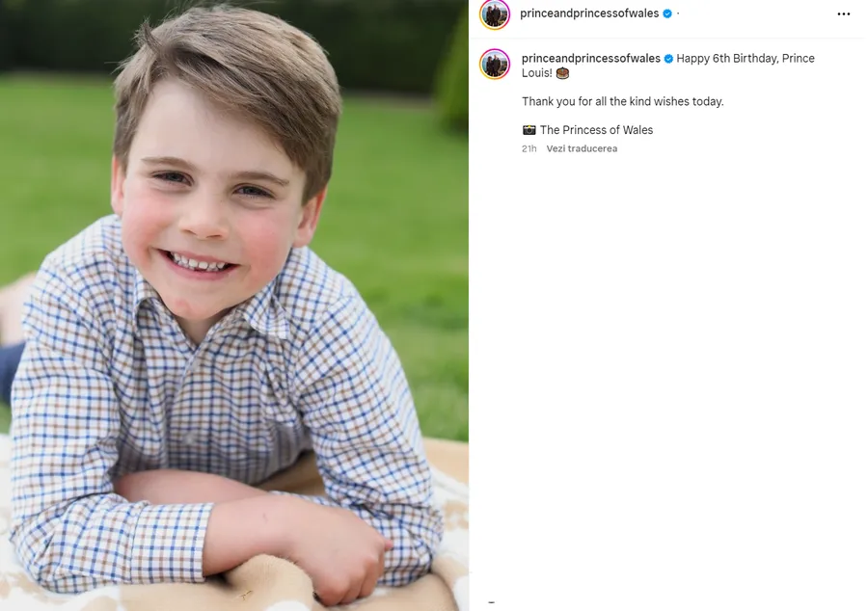This screenshot has height=611, width=868.
Task: Click 'Happy 6th Birthday, Prince' caption text
Action: [x=746, y=59]
